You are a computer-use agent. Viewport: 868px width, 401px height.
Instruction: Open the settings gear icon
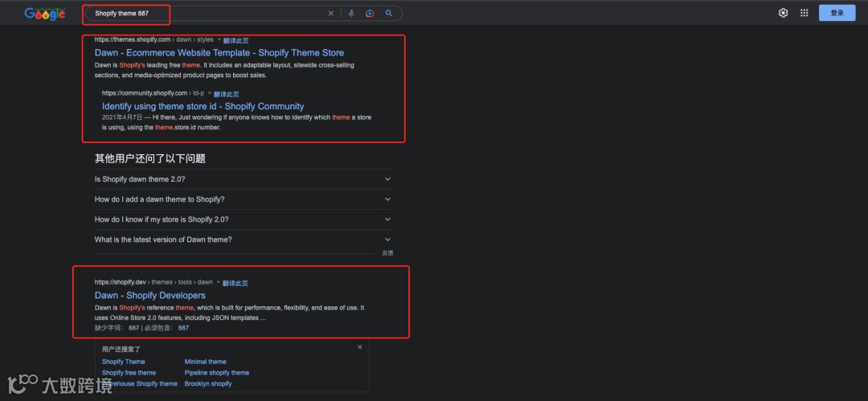point(784,13)
